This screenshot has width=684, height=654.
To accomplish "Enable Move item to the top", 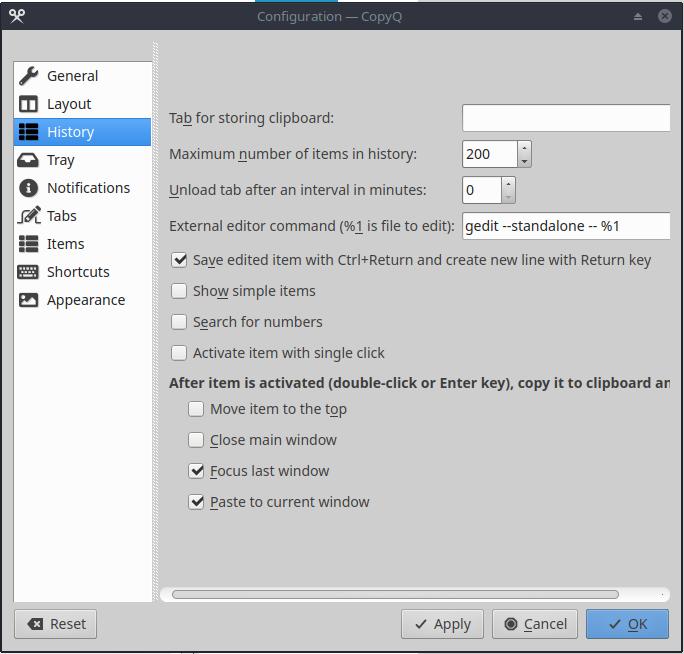I will 197,409.
